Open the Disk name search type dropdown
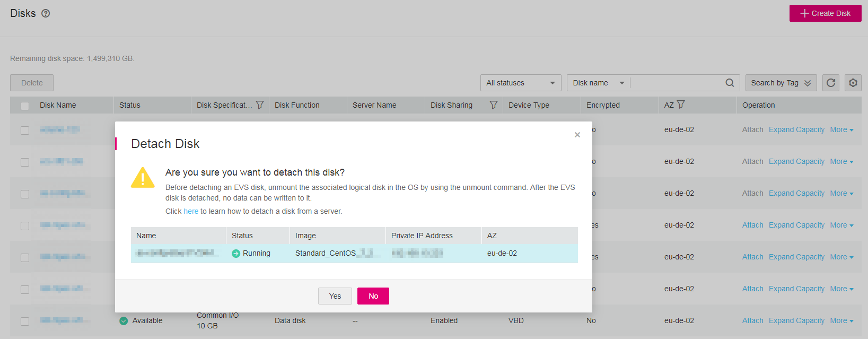The width and height of the screenshot is (868, 339). pos(599,83)
